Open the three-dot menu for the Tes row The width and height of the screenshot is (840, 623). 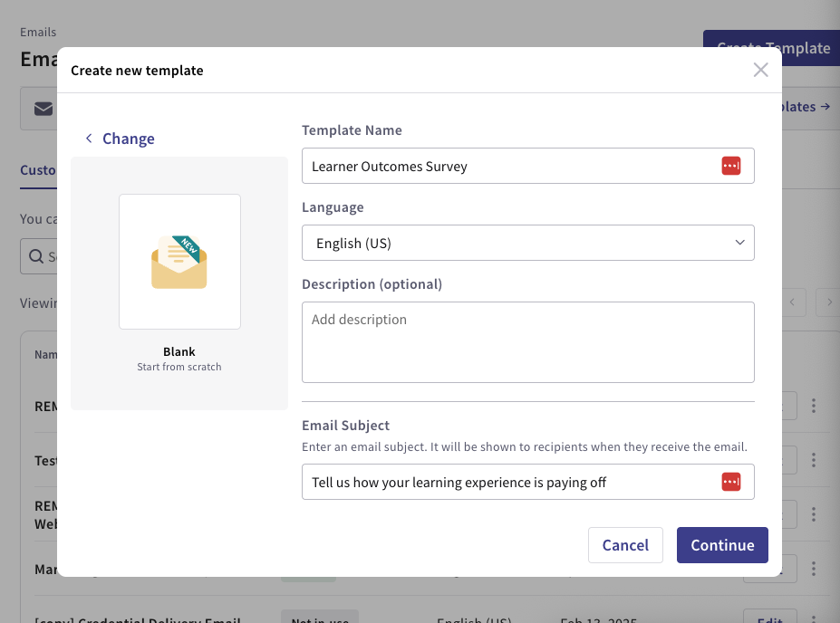click(x=813, y=460)
